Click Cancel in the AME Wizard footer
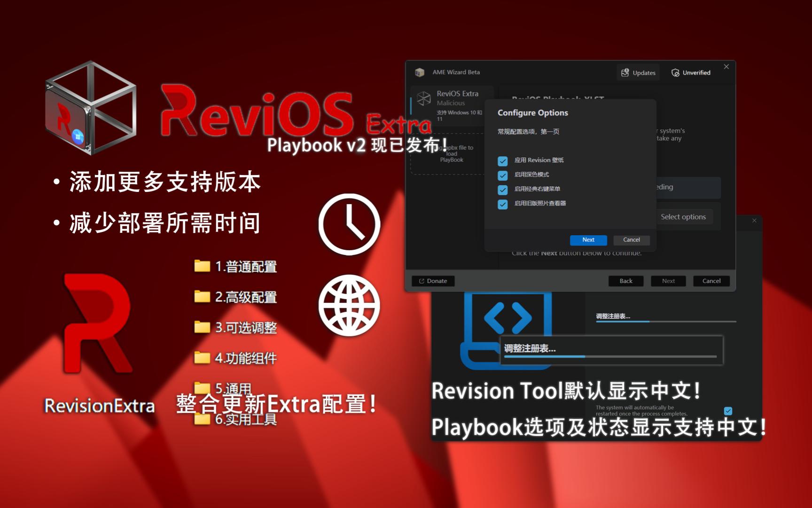Viewport: 812px width, 508px height. (711, 281)
